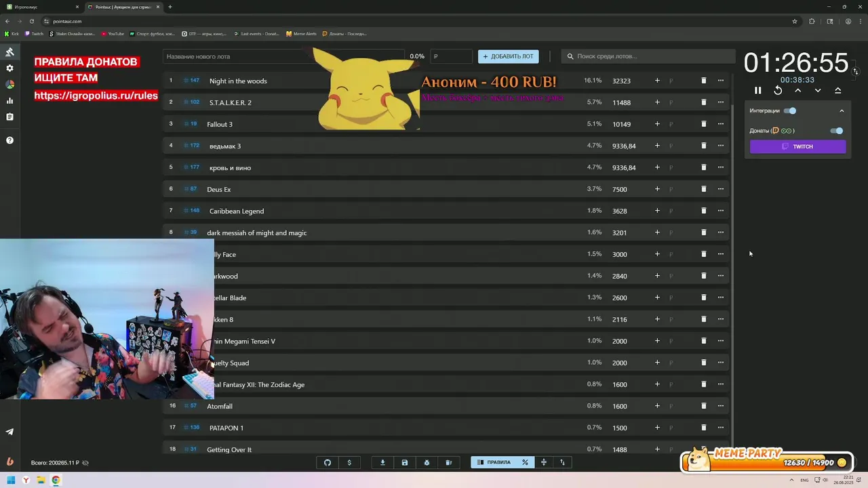Reload the page in browser
868x488 pixels.
tap(31, 21)
